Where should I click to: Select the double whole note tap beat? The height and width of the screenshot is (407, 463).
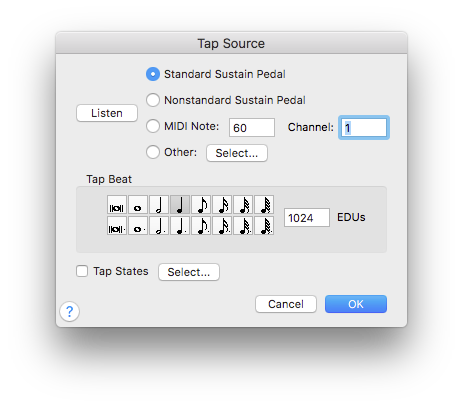tap(117, 205)
